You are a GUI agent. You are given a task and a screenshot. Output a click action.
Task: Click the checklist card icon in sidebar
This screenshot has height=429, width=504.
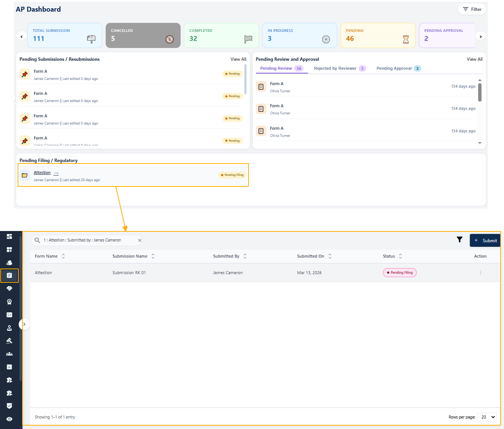click(9, 315)
